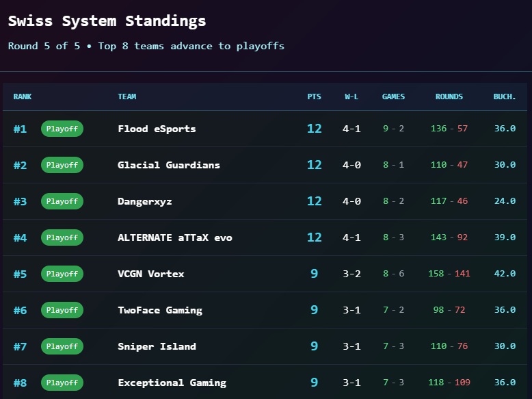Click the GAMES column header

click(x=394, y=96)
